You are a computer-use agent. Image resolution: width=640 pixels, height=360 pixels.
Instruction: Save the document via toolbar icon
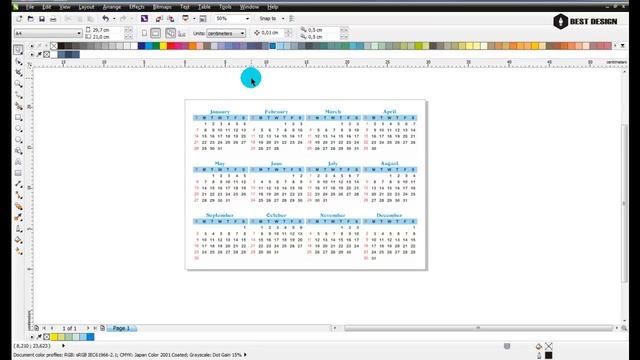tap(42, 19)
